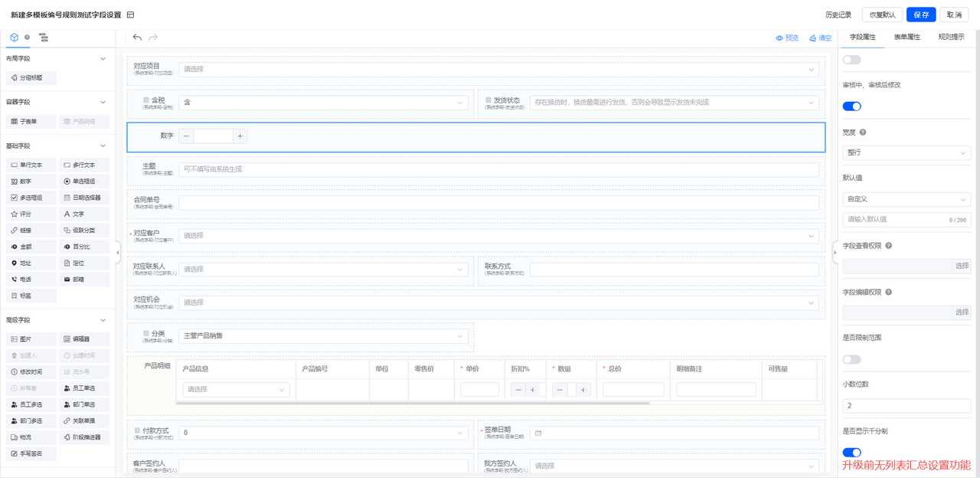Add the 定位 location field

coord(84,263)
